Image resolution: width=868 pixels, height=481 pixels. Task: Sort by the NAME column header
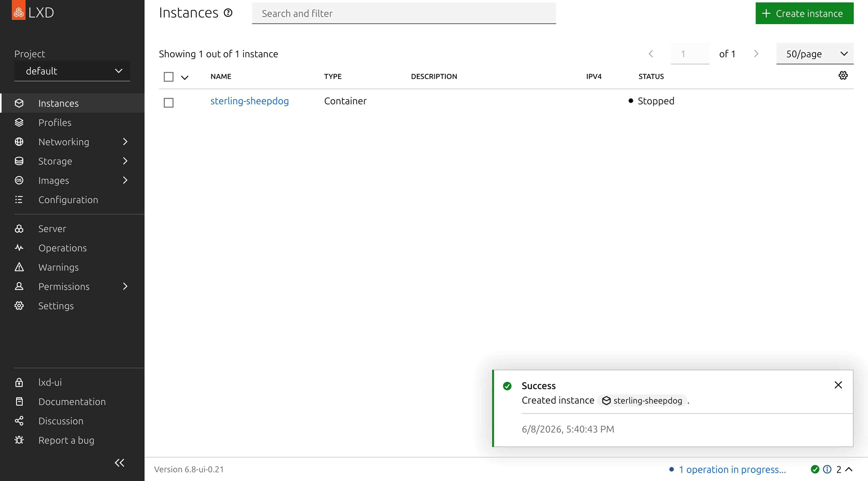pos(221,76)
